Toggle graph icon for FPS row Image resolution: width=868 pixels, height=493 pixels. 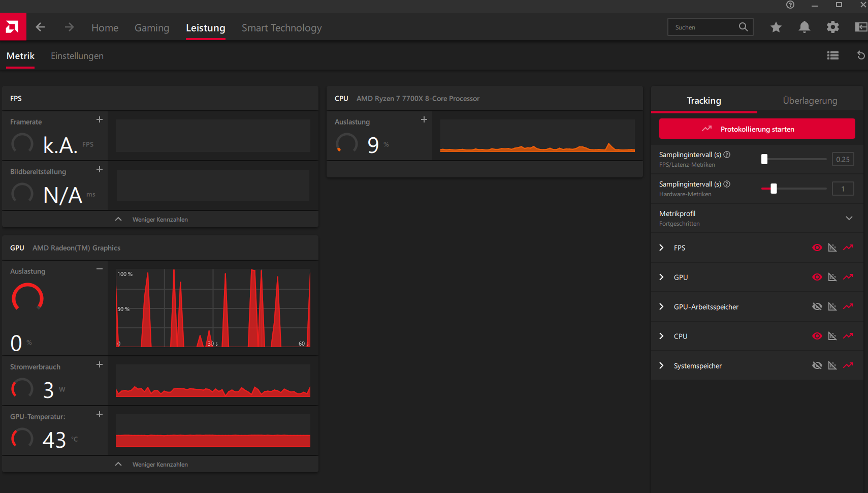pyautogui.click(x=832, y=248)
